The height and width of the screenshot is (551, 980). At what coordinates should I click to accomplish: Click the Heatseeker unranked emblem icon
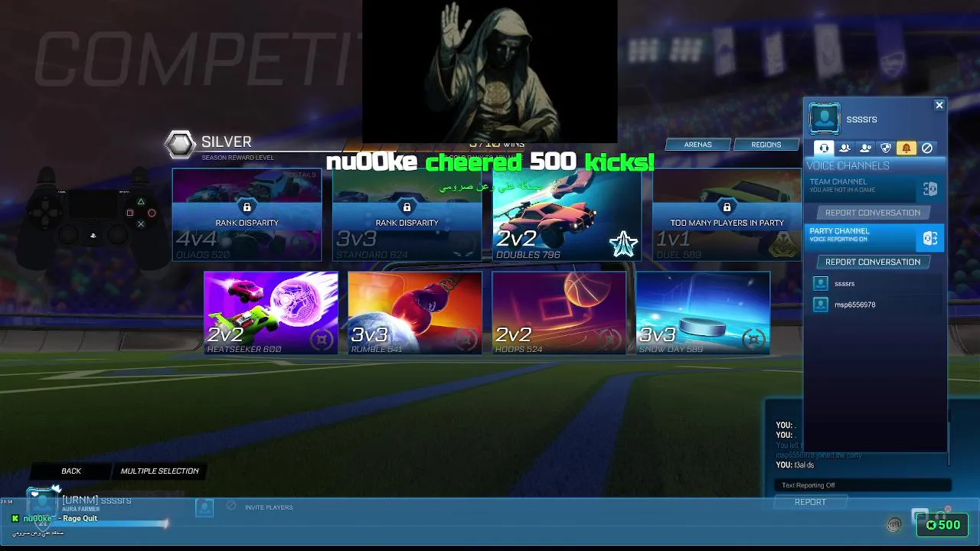322,338
